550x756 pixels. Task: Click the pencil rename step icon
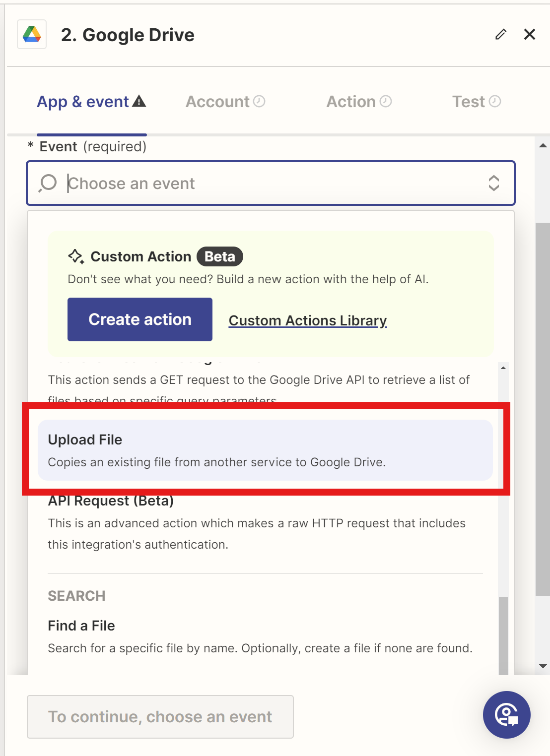[x=501, y=34]
